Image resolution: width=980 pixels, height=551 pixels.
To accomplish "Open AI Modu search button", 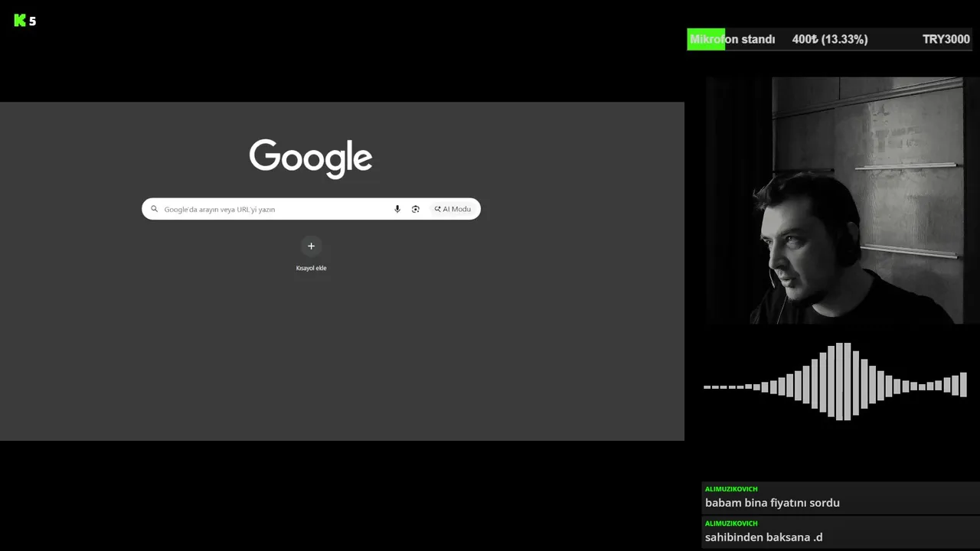I will [452, 209].
